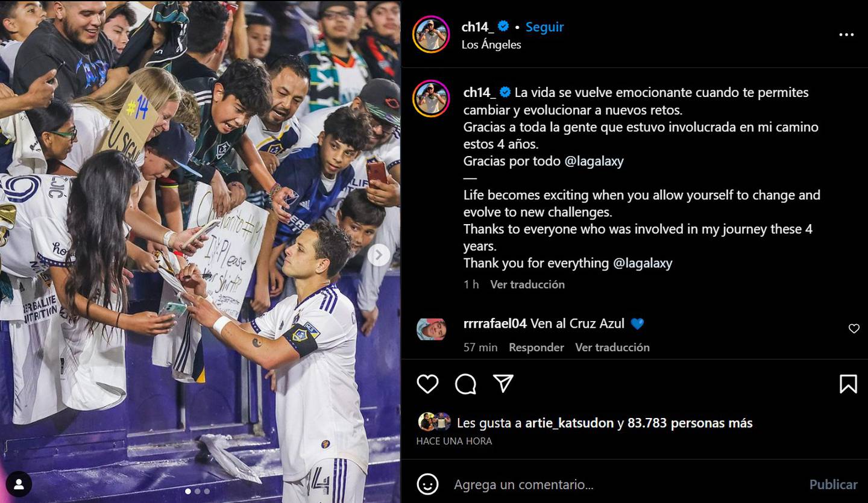Show caption translation with Ver traducción
The height and width of the screenshot is (503, 868).
click(x=527, y=284)
